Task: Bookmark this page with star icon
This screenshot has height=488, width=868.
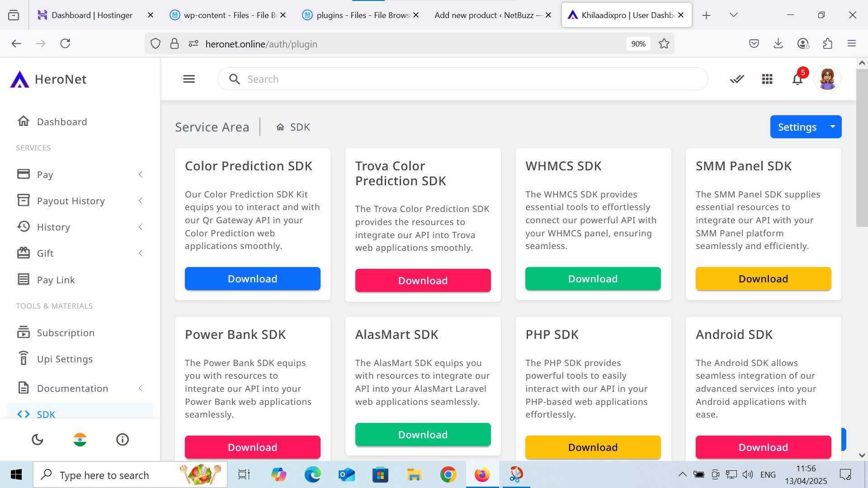Action: click(x=664, y=44)
